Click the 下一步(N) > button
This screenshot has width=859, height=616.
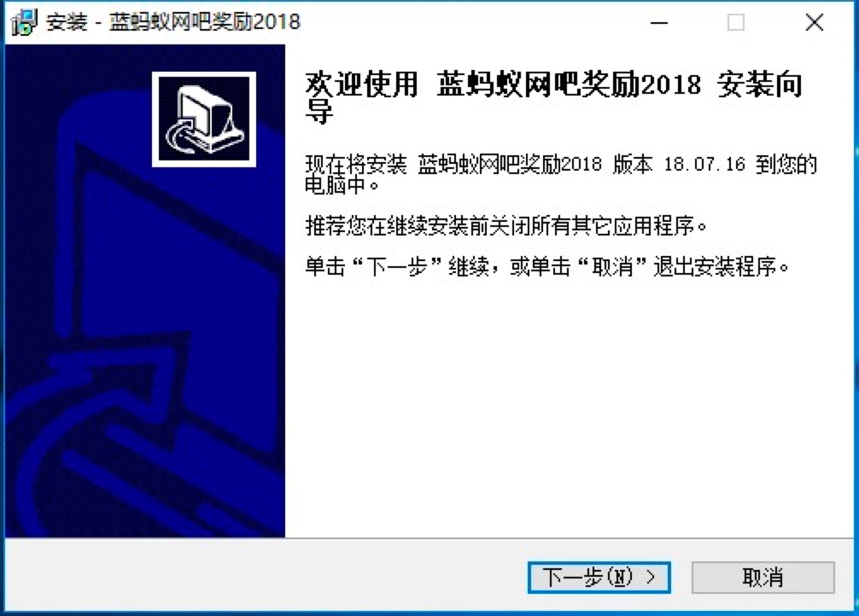tap(599, 577)
